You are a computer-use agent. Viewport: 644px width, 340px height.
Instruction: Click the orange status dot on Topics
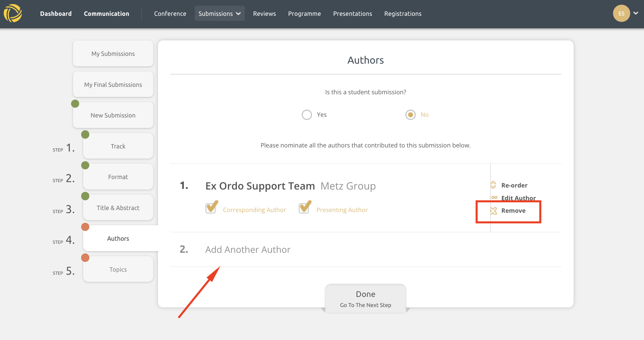(x=85, y=258)
